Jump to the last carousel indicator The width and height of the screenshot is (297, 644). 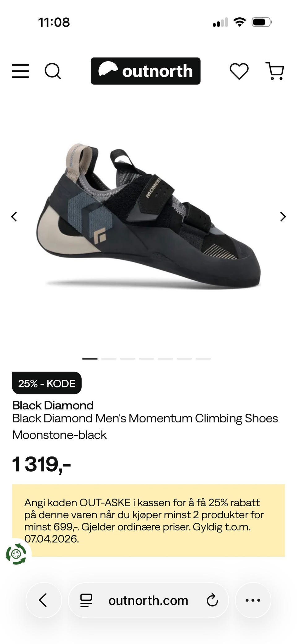(x=203, y=359)
